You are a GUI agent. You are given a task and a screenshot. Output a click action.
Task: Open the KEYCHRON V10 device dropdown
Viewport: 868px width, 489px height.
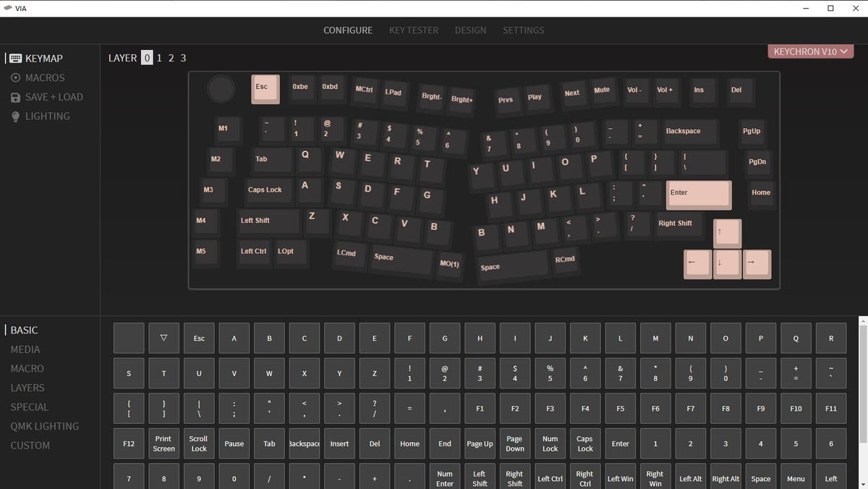(809, 51)
